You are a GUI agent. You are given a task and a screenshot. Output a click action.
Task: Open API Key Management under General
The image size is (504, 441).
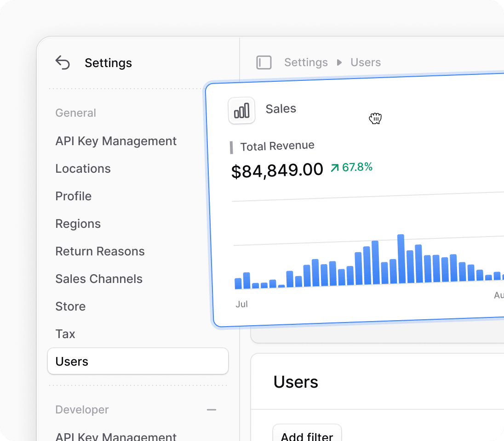coord(116,141)
